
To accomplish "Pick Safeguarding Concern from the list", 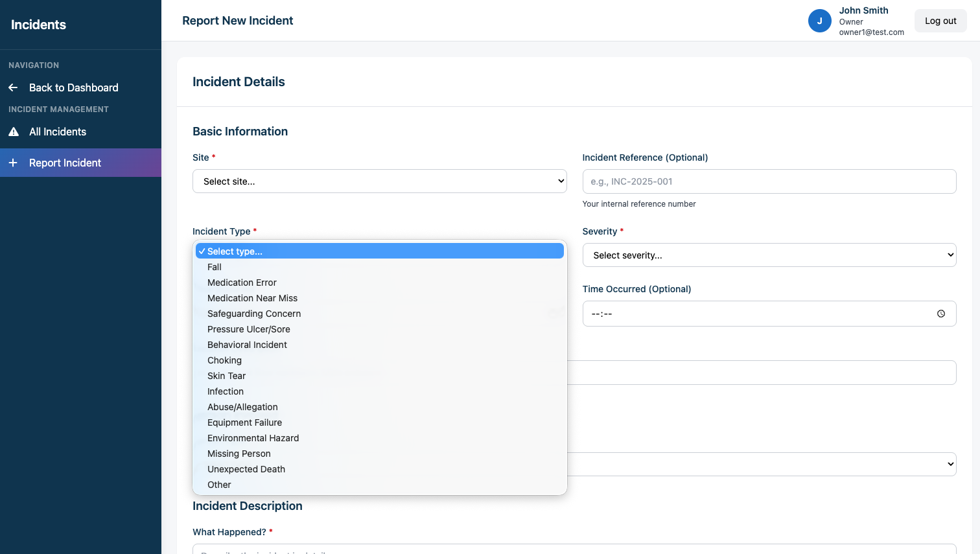I will tap(254, 314).
